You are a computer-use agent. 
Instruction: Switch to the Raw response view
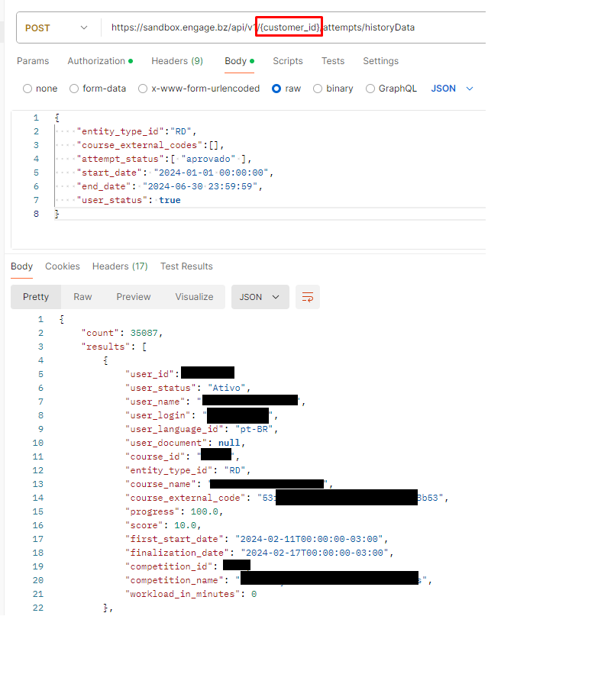tap(82, 297)
